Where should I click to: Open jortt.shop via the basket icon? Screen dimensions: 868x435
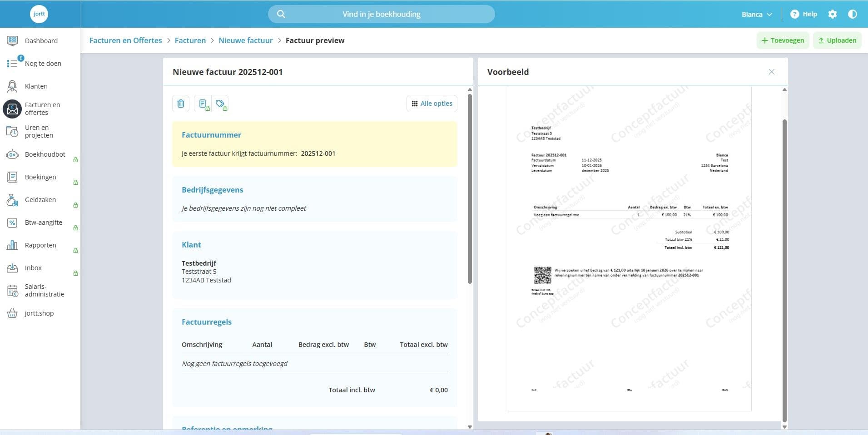[12, 313]
